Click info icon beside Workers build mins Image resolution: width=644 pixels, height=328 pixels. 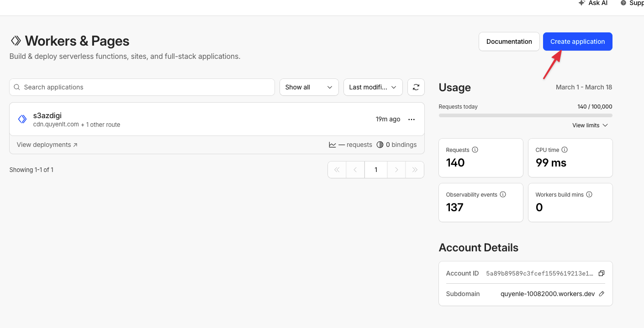(589, 194)
